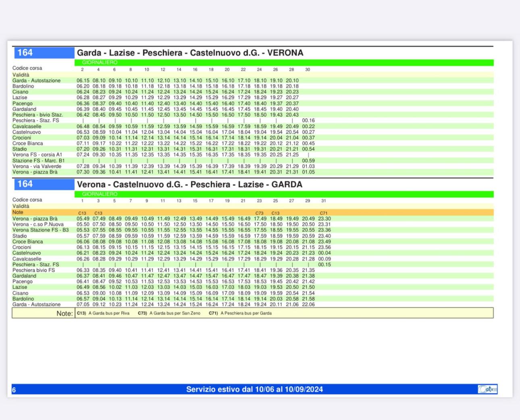Click the 23.30 Verona piazza Brà departure
Viewport: 520px width, 420px height.
tap(324, 219)
